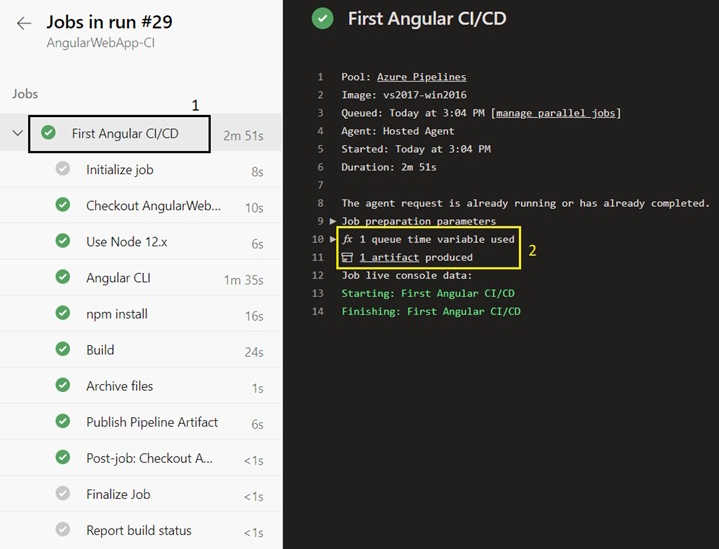Screen dimensions: 719x549
Task: Click gray status icon beside Report build status
Action: (63, 529)
